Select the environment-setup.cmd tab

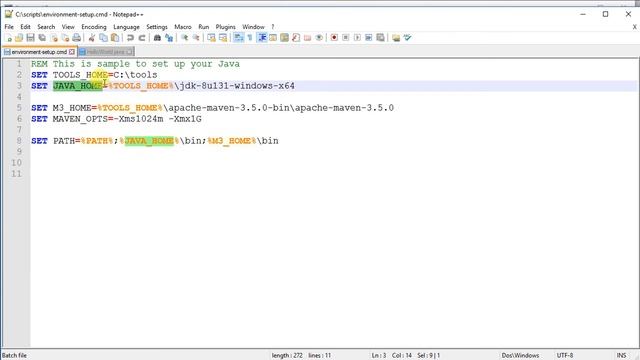(x=39, y=52)
